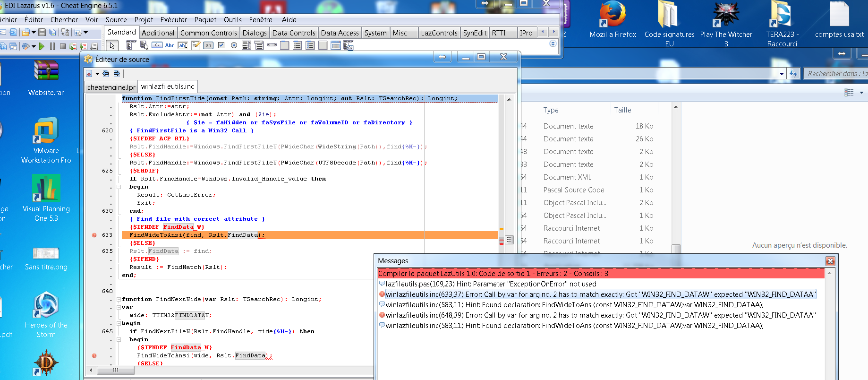Open dropdown arrow beside jump history icon

[97, 74]
